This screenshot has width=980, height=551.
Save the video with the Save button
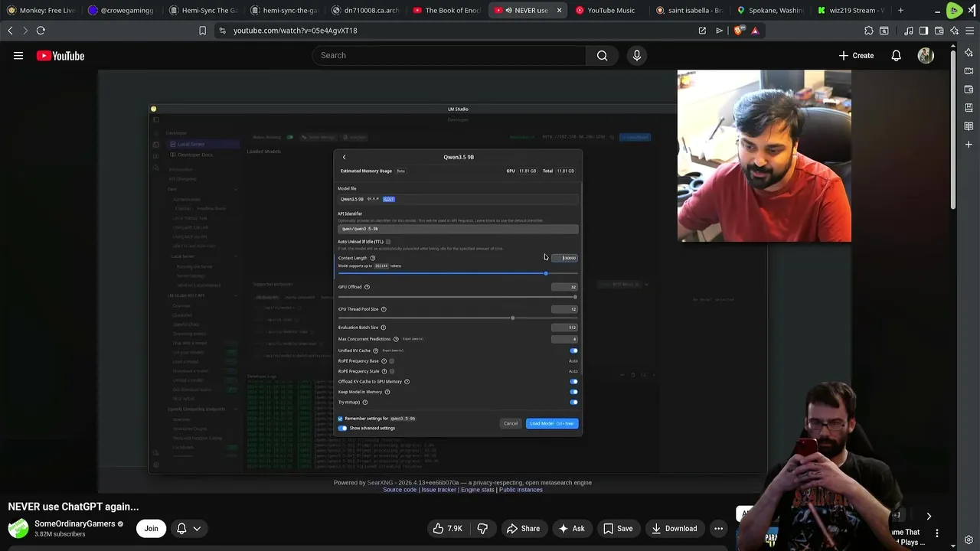pos(618,528)
